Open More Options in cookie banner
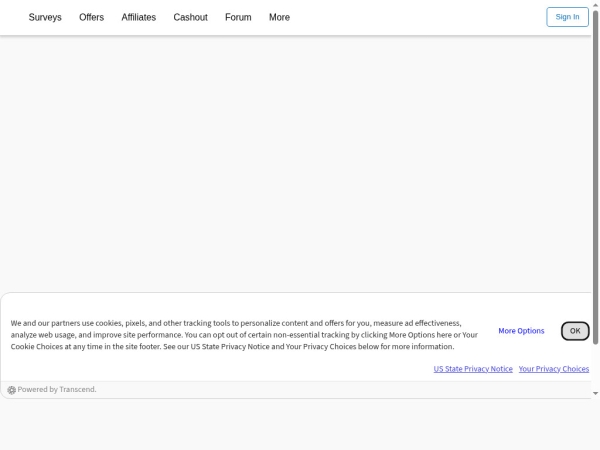 pos(521,331)
